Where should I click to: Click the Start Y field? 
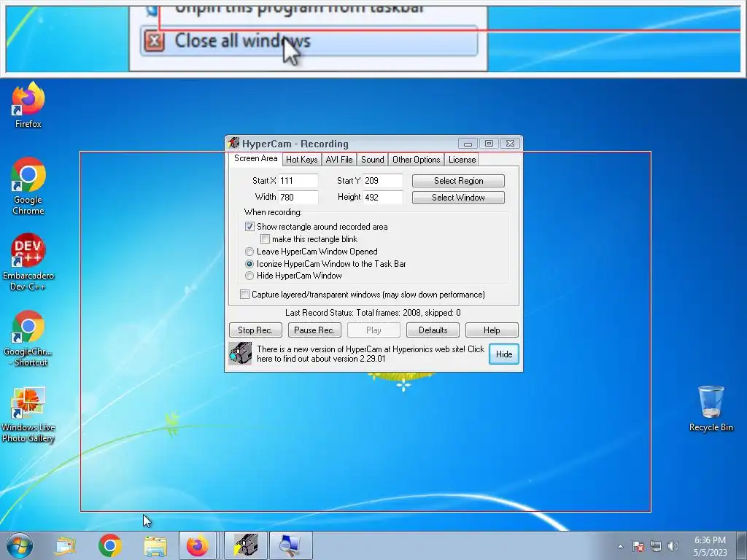(x=383, y=181)
